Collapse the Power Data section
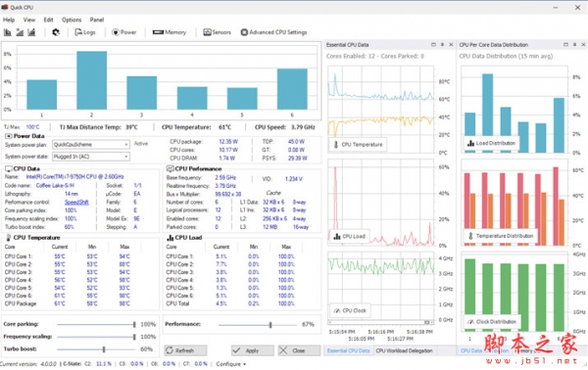Viewport: 588px width, 370px height. tap(8, 136)
